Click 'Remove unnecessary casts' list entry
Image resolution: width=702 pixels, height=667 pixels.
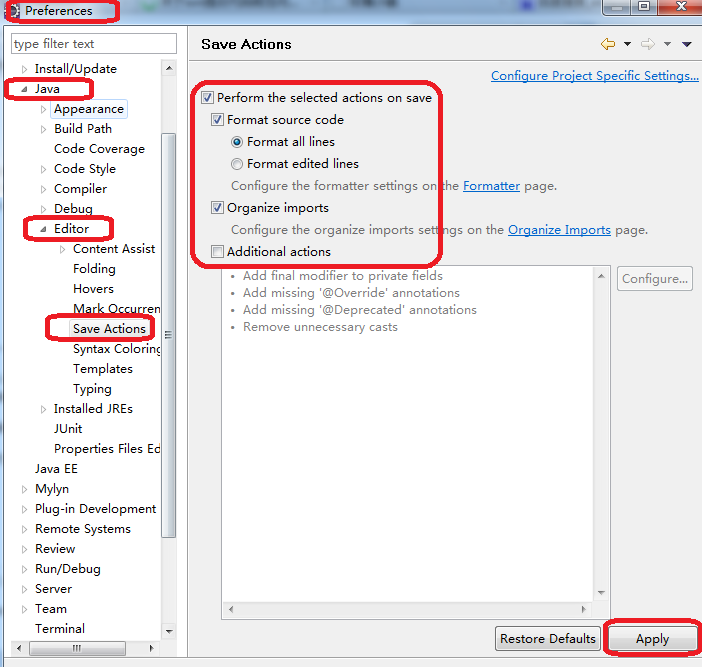click(x=320, y=327)
